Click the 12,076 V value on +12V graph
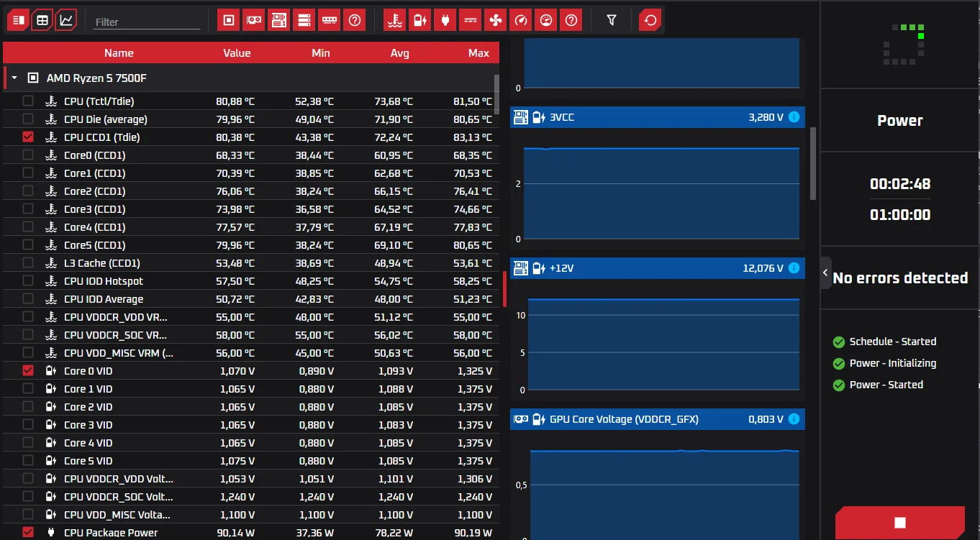The height and width of the screenshot is (540, 980). [x=763, y=268]
